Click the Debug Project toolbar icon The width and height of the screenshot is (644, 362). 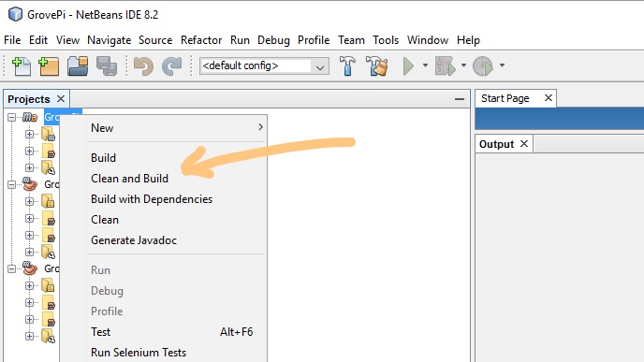pos(446,66)
